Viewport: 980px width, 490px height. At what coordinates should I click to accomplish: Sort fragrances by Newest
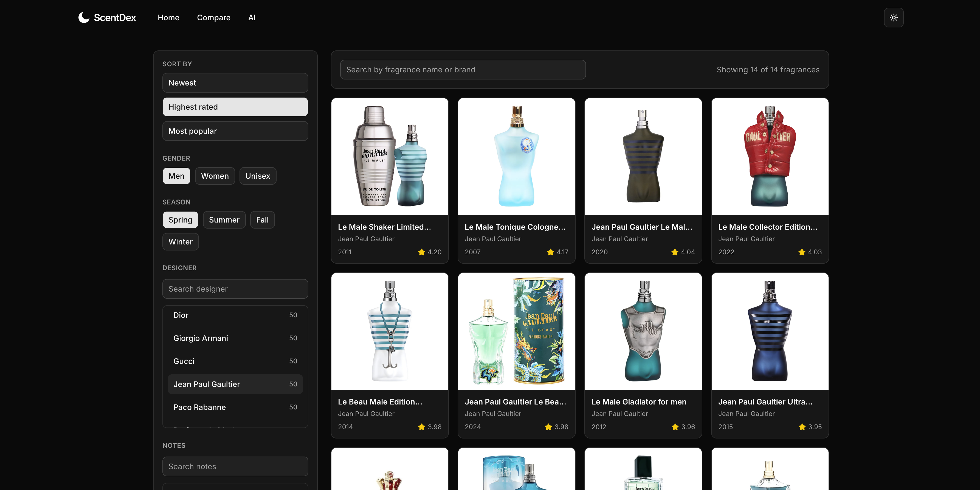[x=235, y=83]
